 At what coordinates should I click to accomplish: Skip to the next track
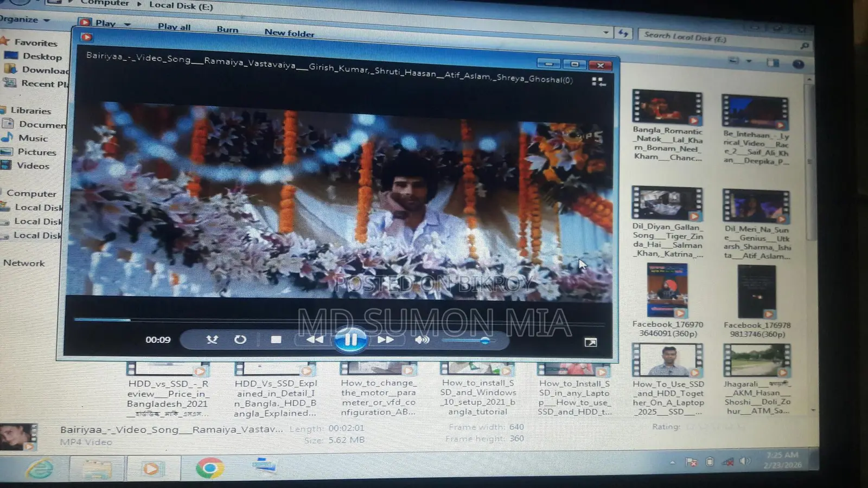(x=386, y=340)
